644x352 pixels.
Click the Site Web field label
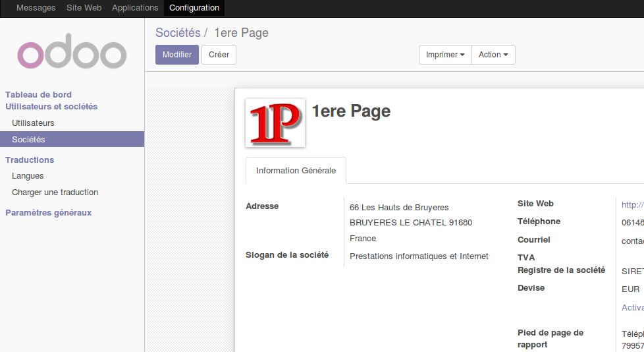pyautogui.click(x=535, y=204)
